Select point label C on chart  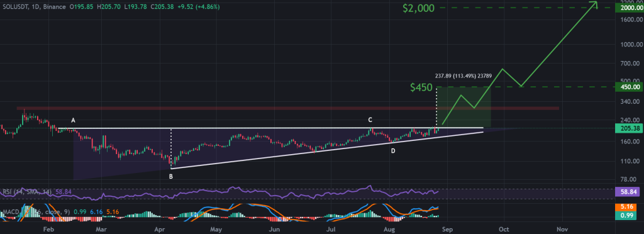pyautogui.click(x=370, y=120)
